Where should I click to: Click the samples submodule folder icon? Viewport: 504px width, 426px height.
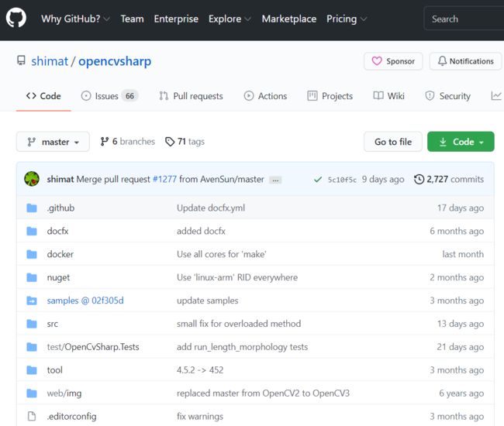[x=32, y=301]
